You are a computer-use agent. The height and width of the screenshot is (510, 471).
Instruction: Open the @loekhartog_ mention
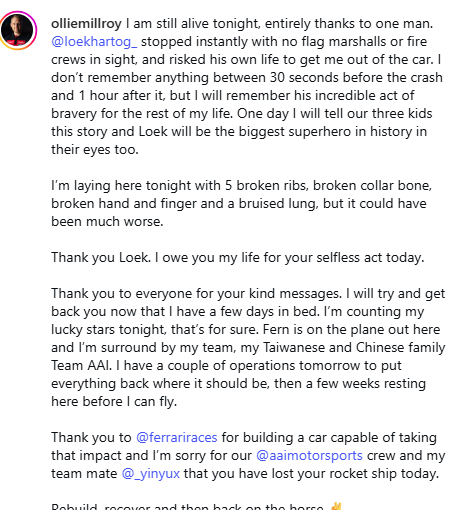pyautogui.click(x=94, y=42)
